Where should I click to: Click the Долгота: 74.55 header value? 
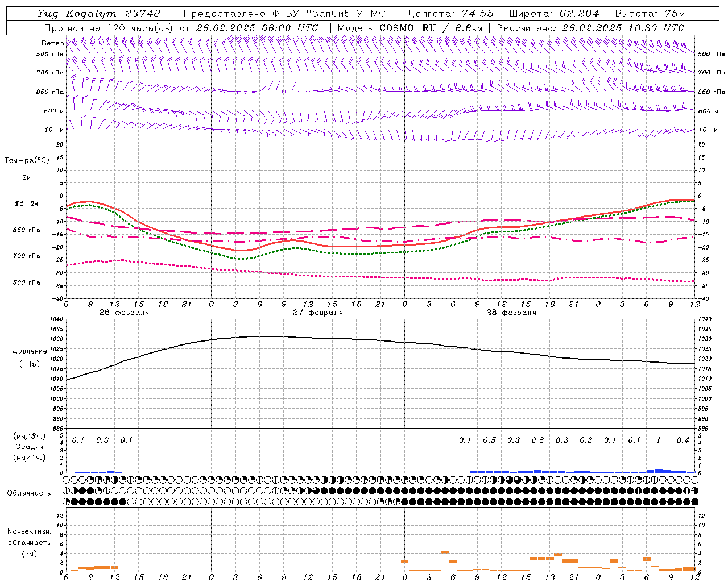click(x=450, y=14)
